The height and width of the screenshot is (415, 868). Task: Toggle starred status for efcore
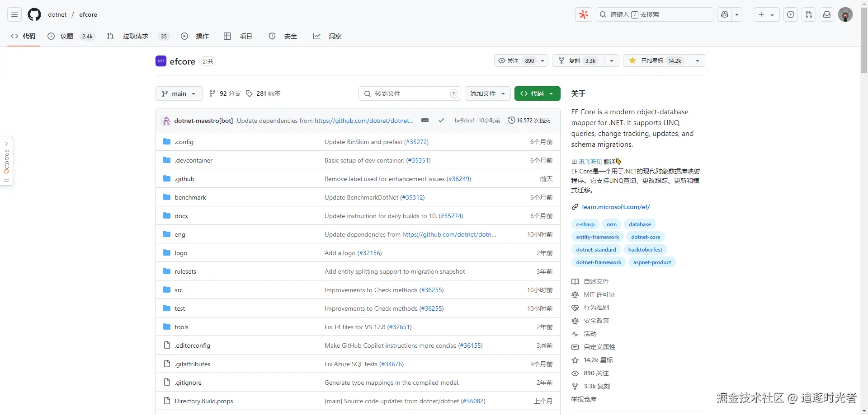656,61
